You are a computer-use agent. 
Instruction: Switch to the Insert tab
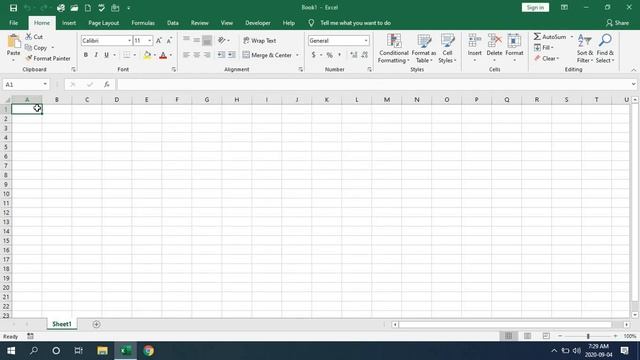[69, 23]
